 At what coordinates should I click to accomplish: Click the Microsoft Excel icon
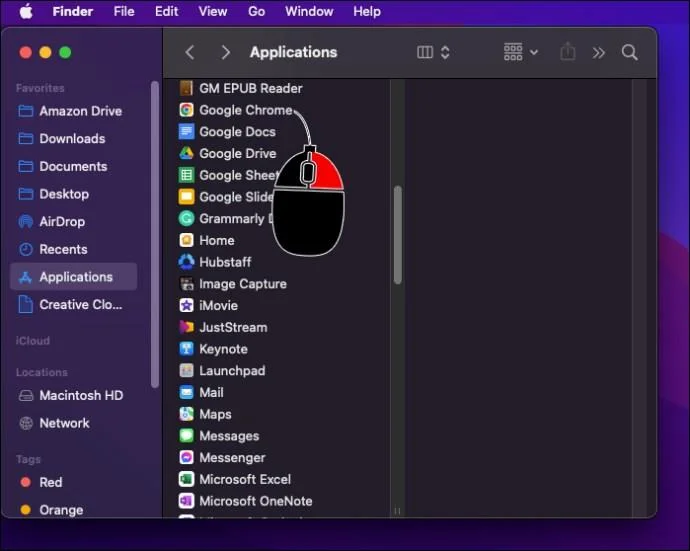pyautogui.click(x=186, y=479)
